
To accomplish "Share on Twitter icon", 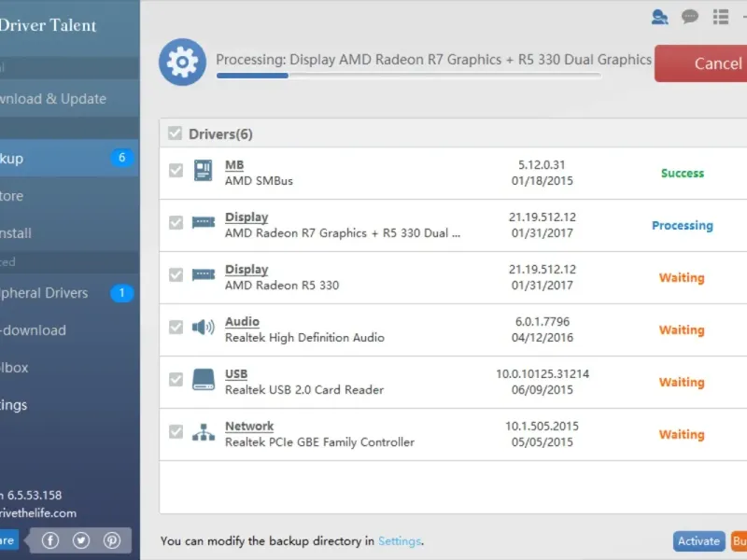I will pyautogui.click(x=81, y=540).
